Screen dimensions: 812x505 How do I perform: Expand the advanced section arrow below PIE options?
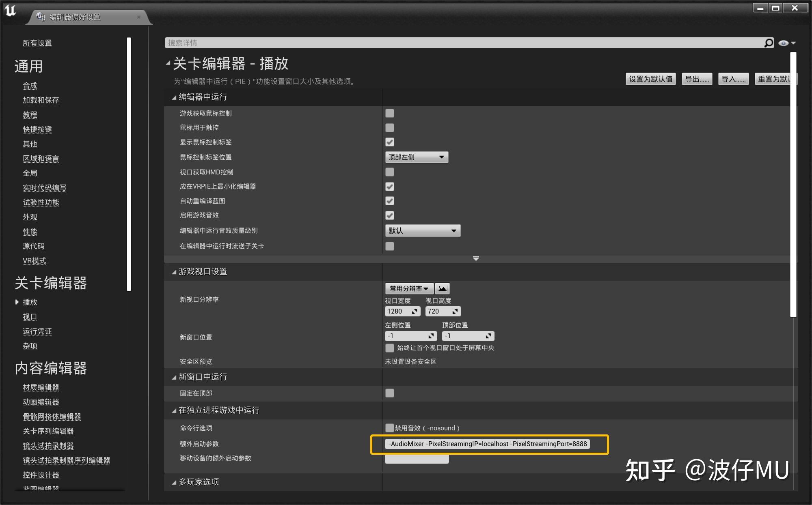476,258
